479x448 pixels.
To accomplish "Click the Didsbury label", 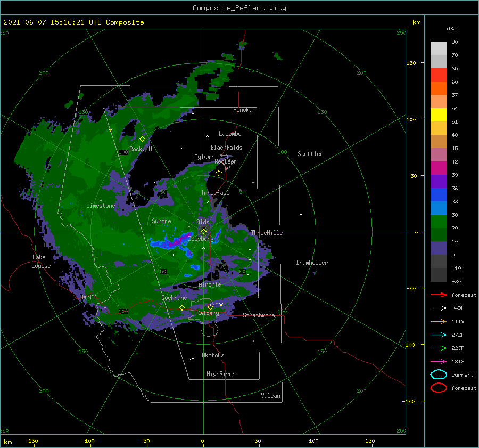I will tap(201, 239).
